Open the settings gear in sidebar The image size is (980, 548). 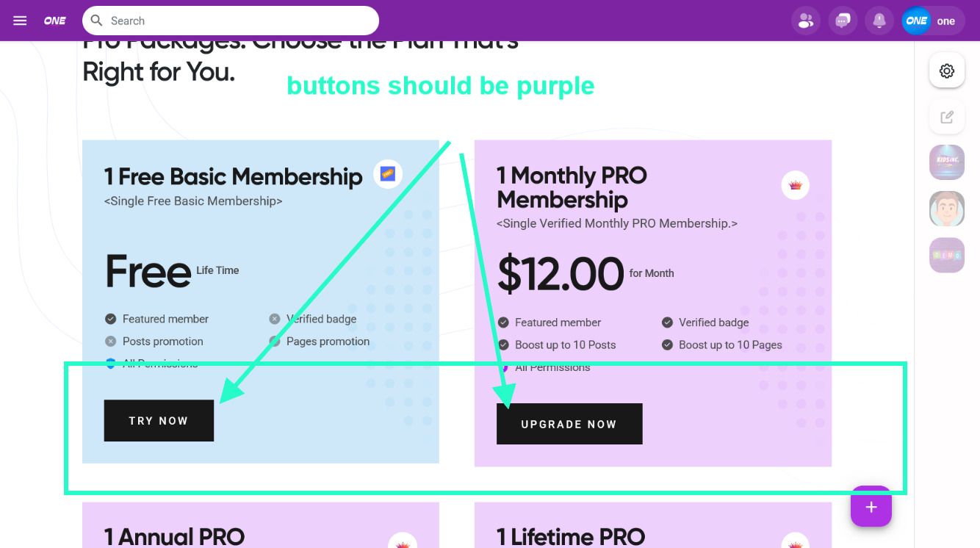(x=946, y=71)
